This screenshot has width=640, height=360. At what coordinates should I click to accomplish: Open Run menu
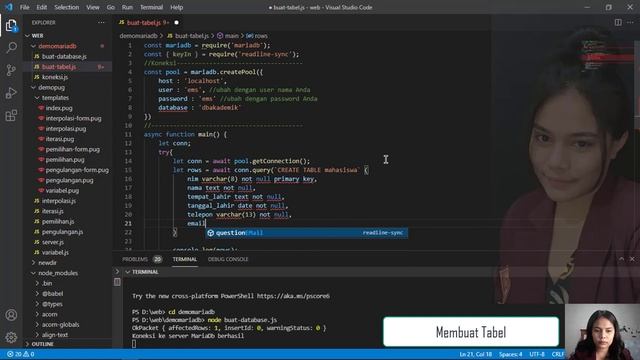(x=127, y=7)
